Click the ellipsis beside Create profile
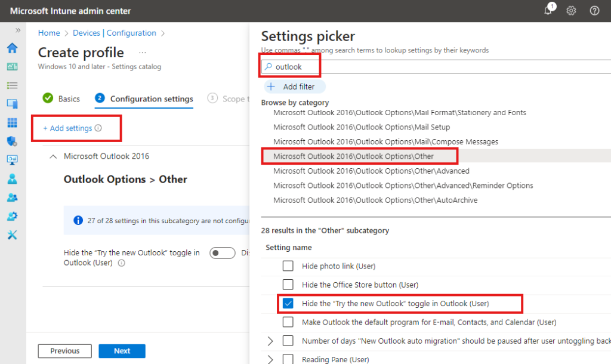Image resolution: width=611 pixels, height=364 pixels. click(x=142, y=53)
